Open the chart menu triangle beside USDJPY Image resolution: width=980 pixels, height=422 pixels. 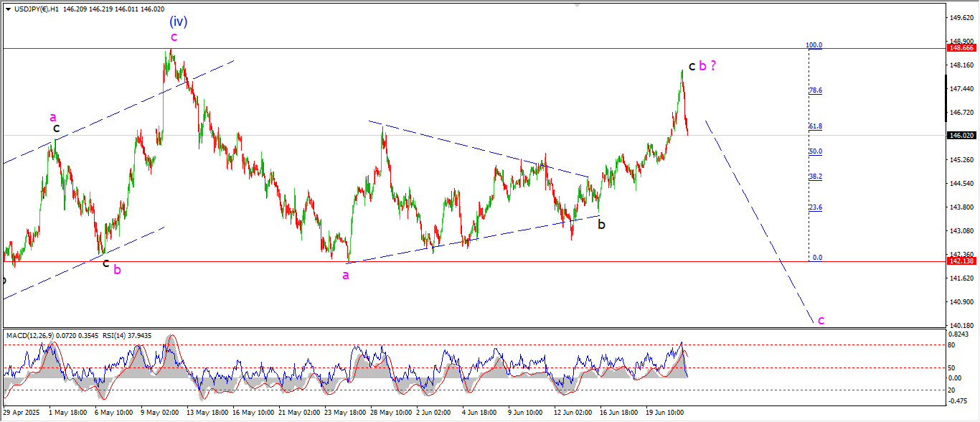pos(7,9)
